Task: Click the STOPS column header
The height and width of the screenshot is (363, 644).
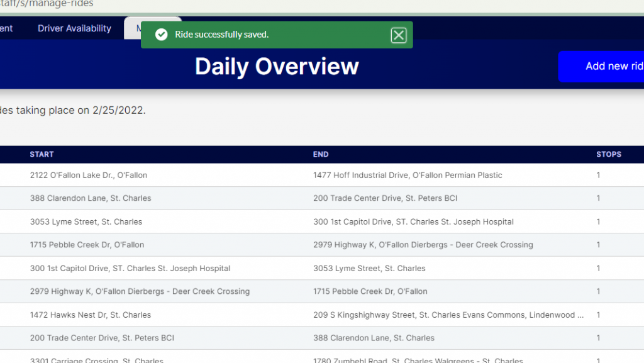Action: [x=608, y=154]
